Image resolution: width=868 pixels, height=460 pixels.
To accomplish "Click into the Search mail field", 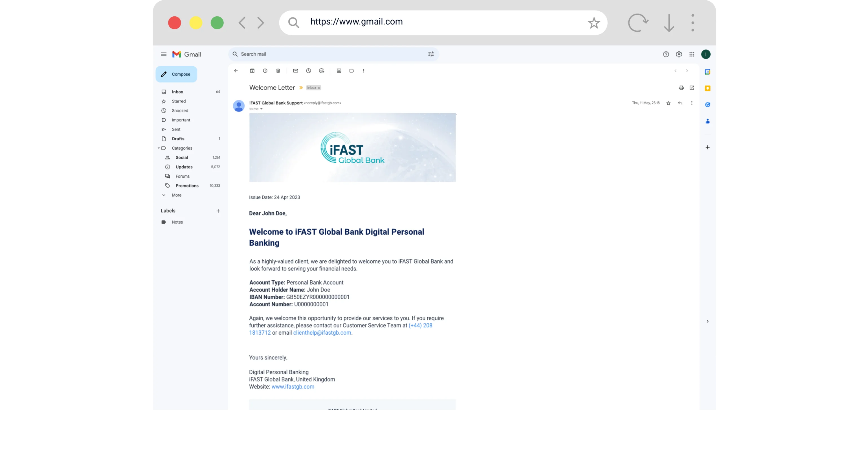I will [330, 54].
